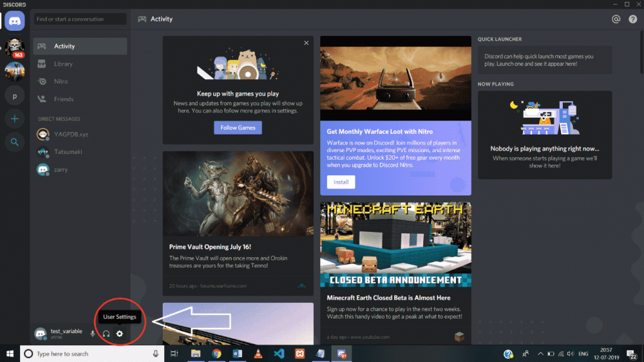The image size is (644, 362).
Task: Click the www.youtube.com source link
Action: click(x=370, y=337)
